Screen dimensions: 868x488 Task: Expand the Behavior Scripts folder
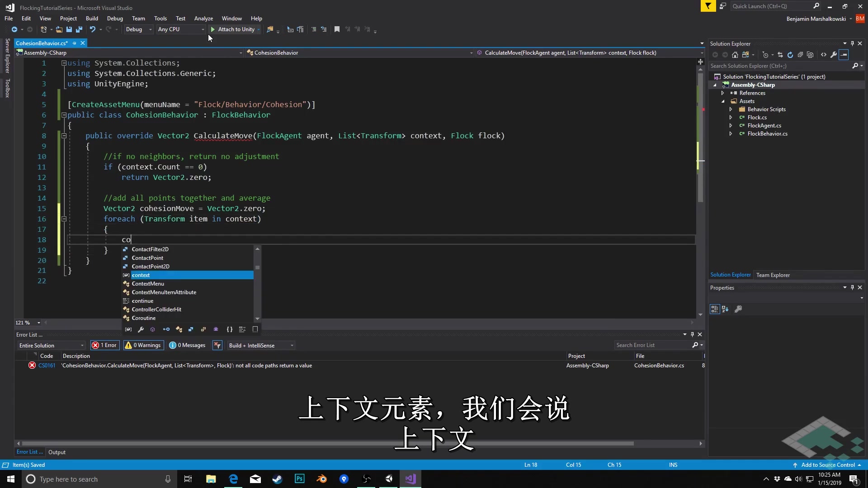731,109
